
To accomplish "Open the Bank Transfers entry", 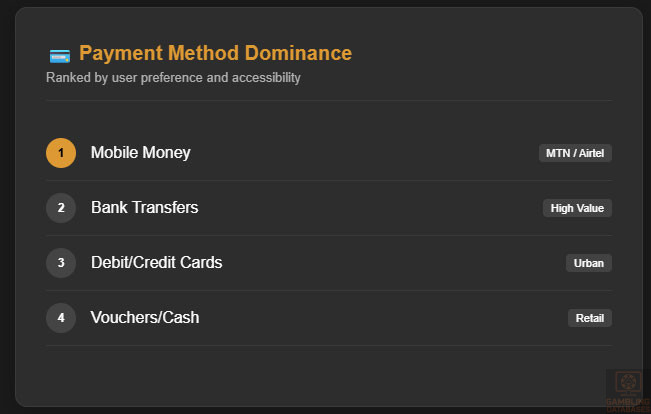I will 144,208.
